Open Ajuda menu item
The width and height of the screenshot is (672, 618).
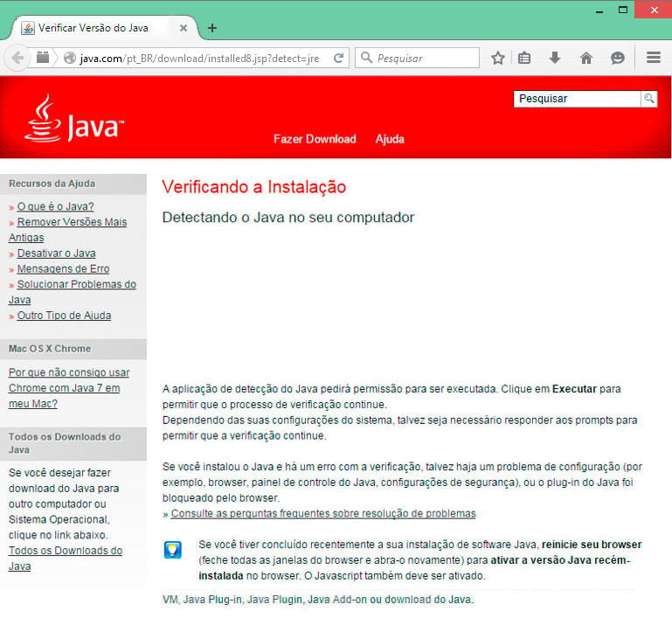coord(390,139)
